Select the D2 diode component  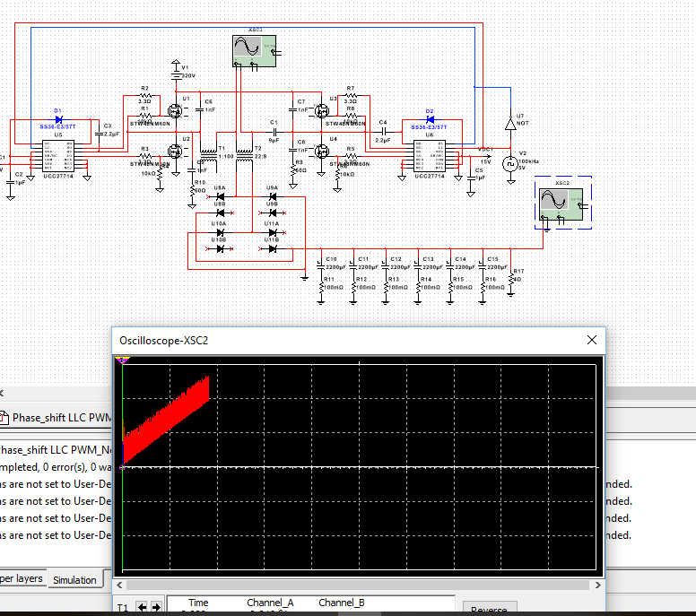click(430, 119)
